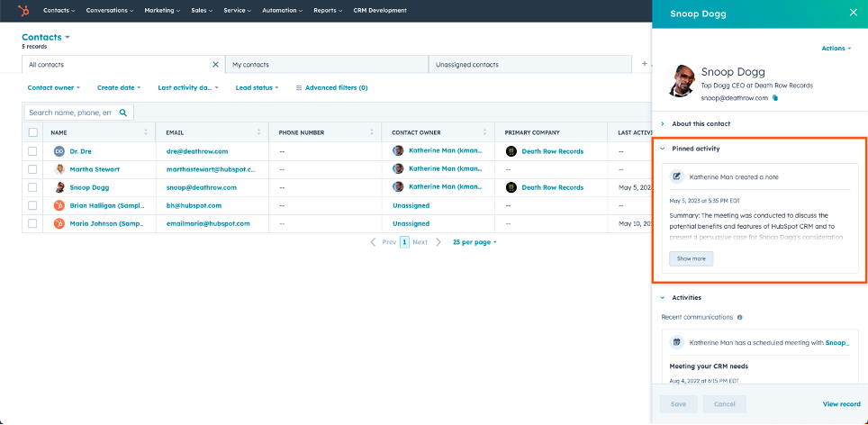The height and width of the screenshot is (425, 868).
Task: Copy Snoop Dogg's email via copy icon
Action: click(x=775, y=98)
